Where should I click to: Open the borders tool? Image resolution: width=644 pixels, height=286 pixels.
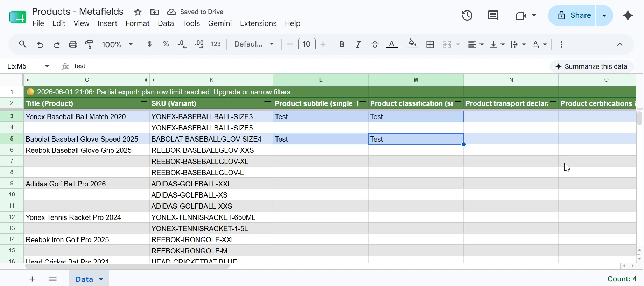coord(430,44)
